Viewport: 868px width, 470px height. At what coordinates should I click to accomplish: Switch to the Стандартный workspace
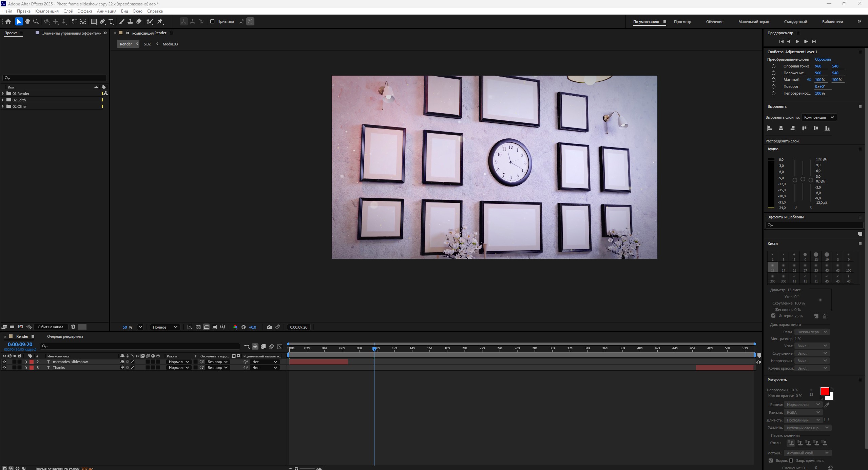795,22
